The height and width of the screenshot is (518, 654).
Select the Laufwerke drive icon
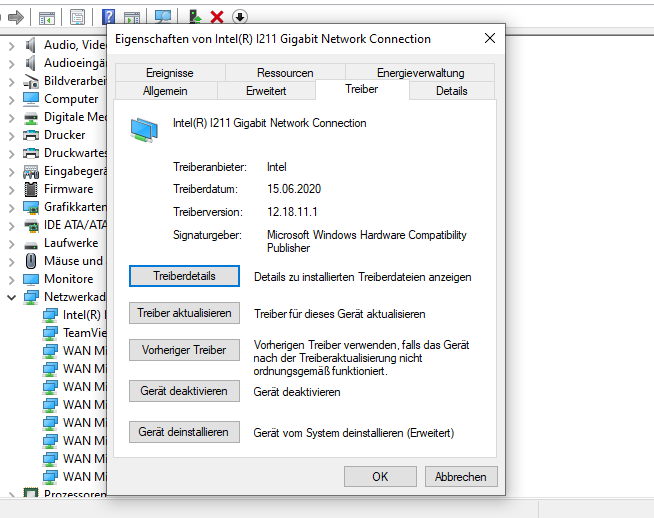pos(31,244)
